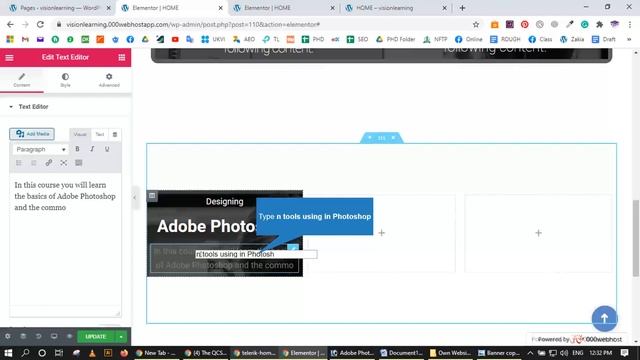Image resolution: width=640 pixels, height=360 pixels.
Task: Switch to the Content tab
Action: point(22,80)
